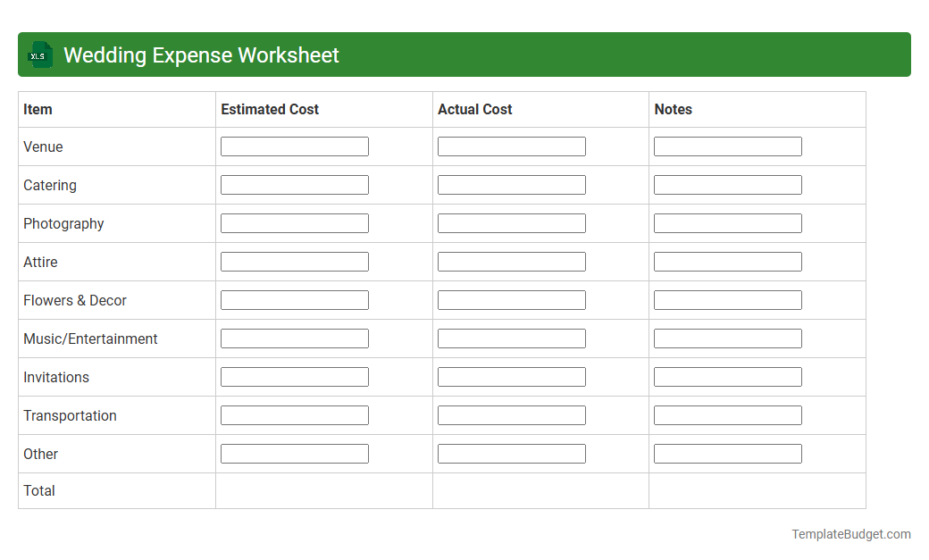Viewport: 929px width, 560px height.
Task: Select the Notes field for Attire
Action: click(727, 261)
